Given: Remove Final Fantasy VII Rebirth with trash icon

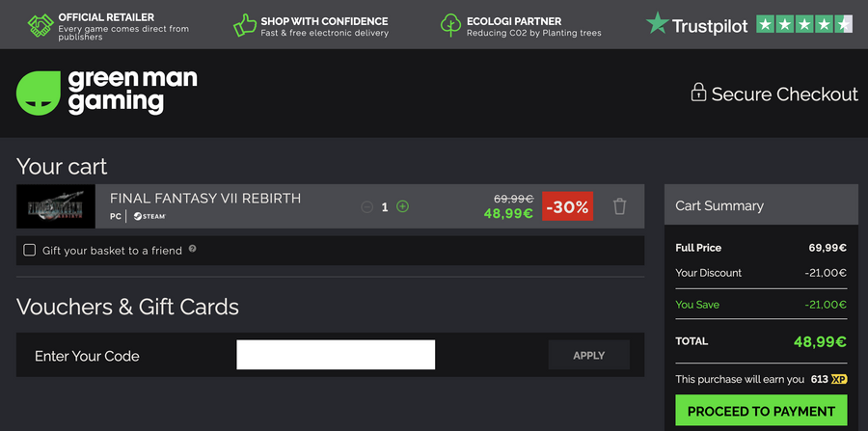Looking at the screenshot, I should coord(620,206).
